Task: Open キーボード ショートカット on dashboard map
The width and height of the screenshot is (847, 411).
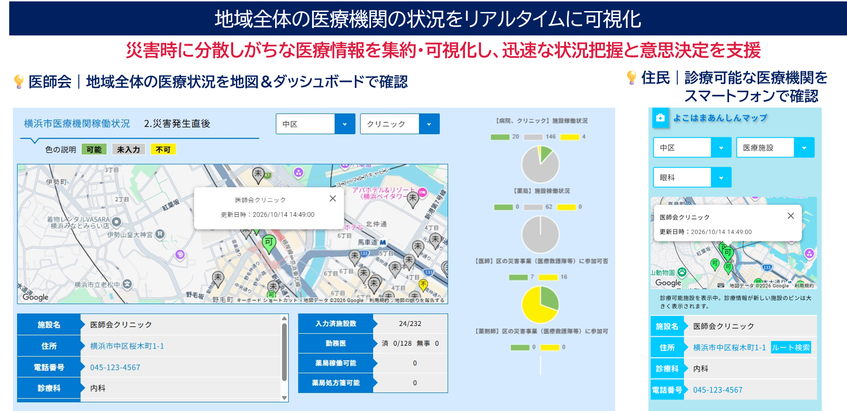Action: 267,300
